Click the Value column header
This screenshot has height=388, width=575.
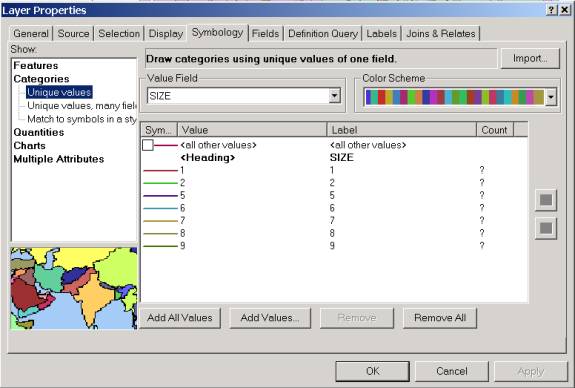click(252, 130)
